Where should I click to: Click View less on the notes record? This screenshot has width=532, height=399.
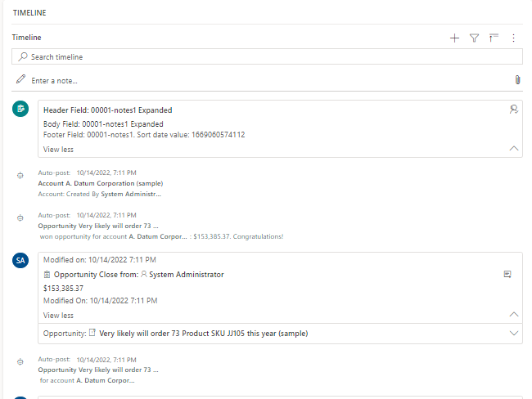pyautogui.click(x=58, y=149)
